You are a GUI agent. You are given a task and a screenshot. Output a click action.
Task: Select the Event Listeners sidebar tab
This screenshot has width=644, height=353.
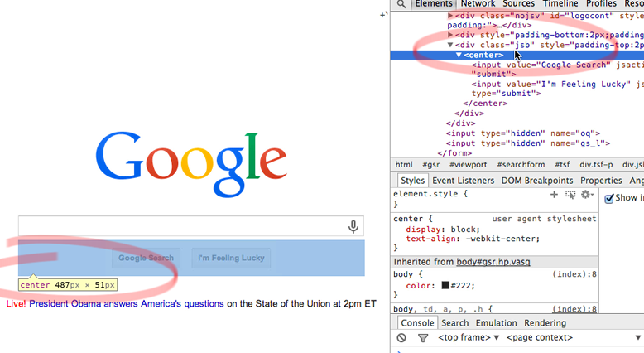click(463, 181)
